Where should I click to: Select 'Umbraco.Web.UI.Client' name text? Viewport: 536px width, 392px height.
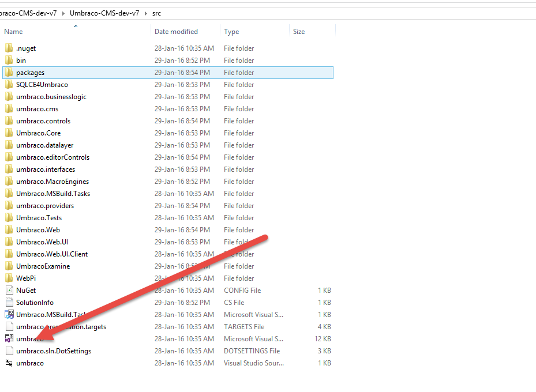click(52, 254)
